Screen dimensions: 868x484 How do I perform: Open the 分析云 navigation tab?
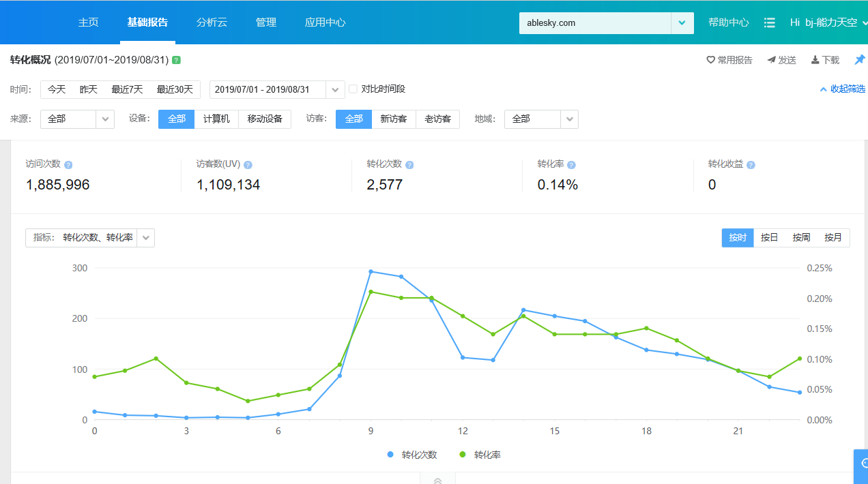(212, 22)
